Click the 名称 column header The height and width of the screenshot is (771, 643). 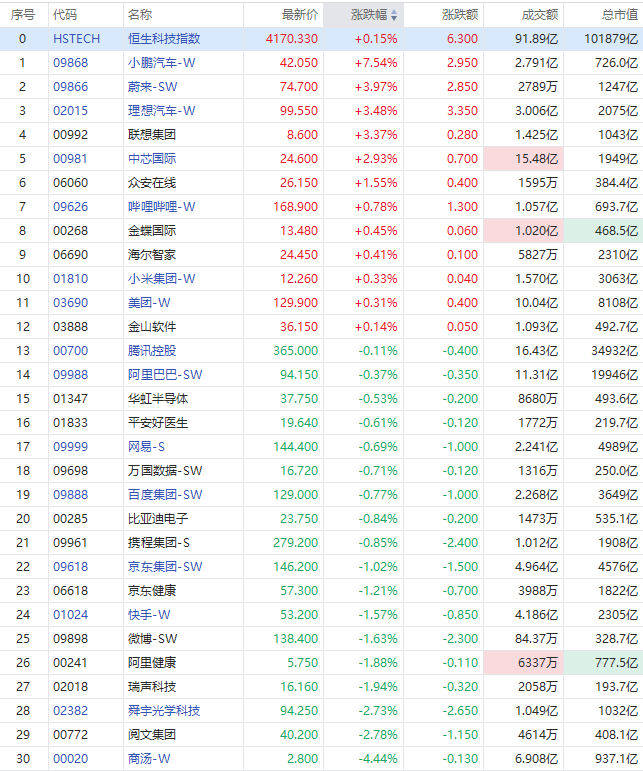coord(140,15)
